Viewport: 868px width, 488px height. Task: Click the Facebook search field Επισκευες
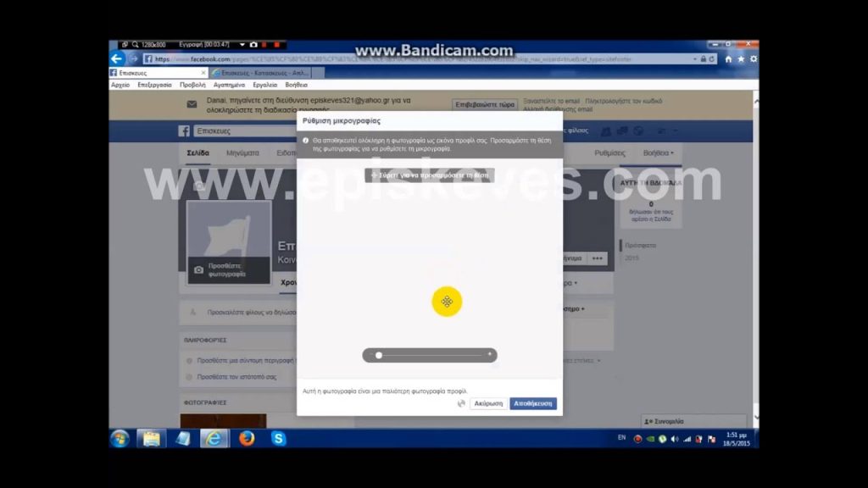tap(243, 131)
